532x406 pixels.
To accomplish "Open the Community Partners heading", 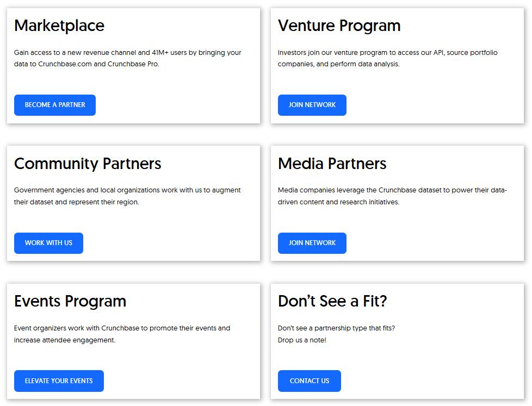I will pyautogui.click(x=88, y=164).
